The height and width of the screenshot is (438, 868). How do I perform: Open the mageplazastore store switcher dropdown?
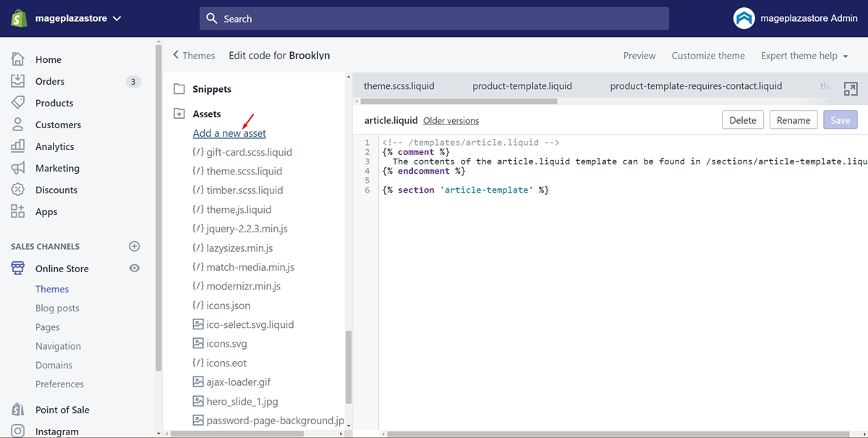(x=79, y=18)
